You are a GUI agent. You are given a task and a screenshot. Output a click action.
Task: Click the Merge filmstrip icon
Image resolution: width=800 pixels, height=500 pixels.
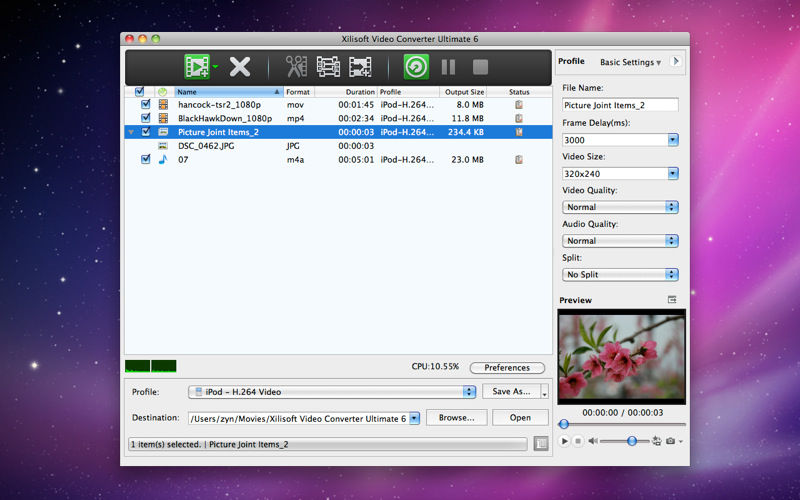click(x=360, y=67)
